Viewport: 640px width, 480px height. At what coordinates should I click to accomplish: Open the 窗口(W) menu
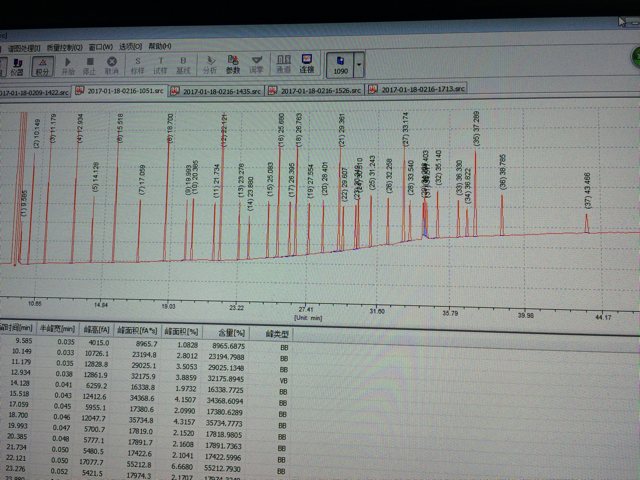click(x=100, y=47)
